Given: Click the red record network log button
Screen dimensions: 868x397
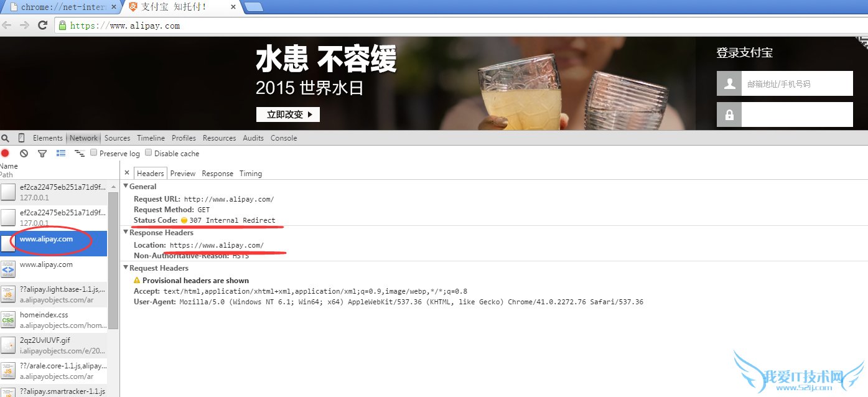Looking at the screenshot, I should coord(5,153).
